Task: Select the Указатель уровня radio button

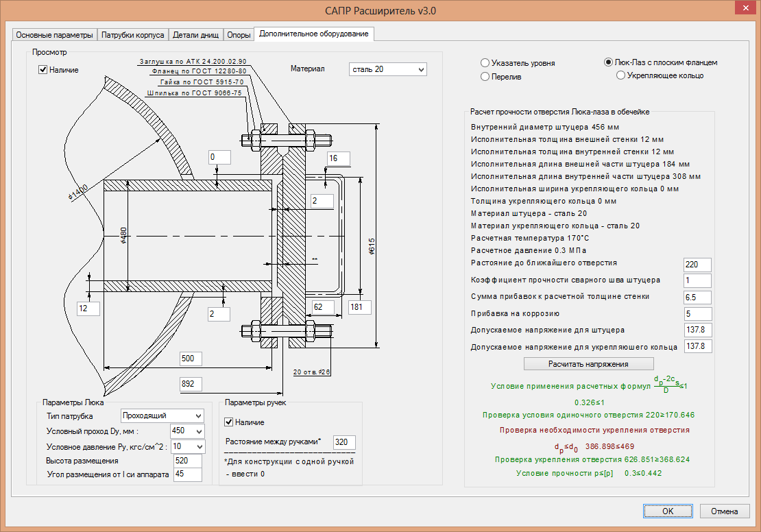Action: coord(485,62)
